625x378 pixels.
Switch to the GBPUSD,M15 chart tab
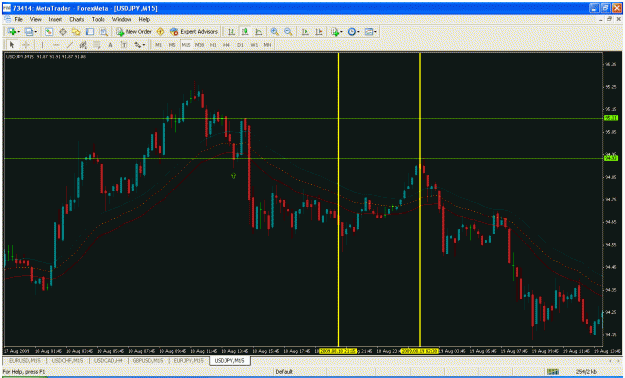[x=147, y=360]
